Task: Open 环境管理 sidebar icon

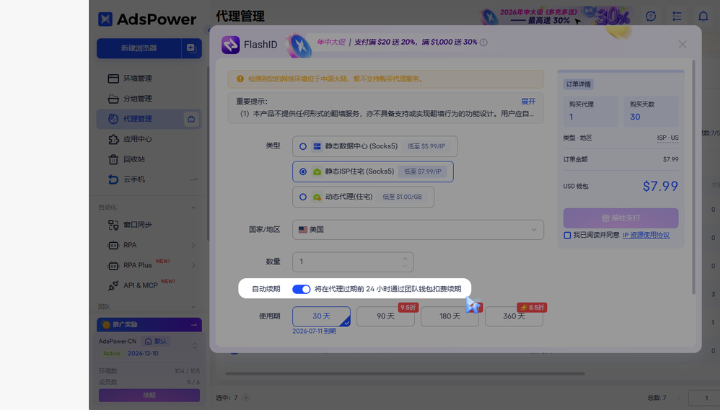Action: [x=113, y=79]
